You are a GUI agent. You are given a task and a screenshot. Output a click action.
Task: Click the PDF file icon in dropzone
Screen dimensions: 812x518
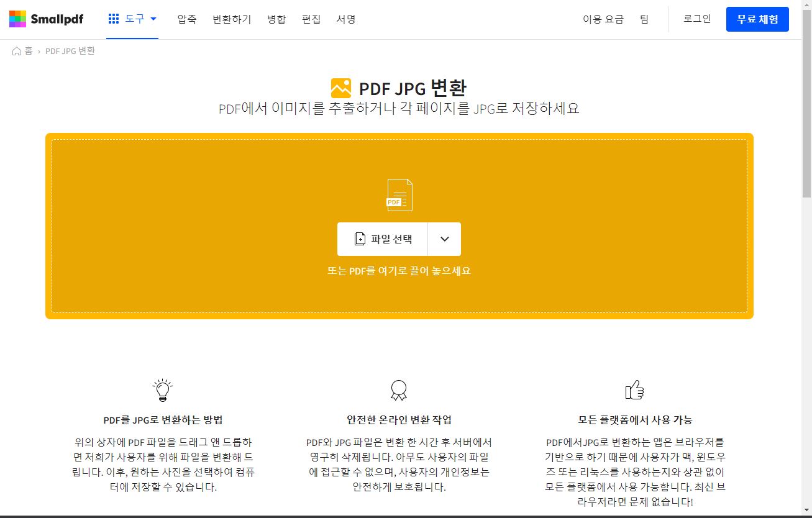[399, 194]
